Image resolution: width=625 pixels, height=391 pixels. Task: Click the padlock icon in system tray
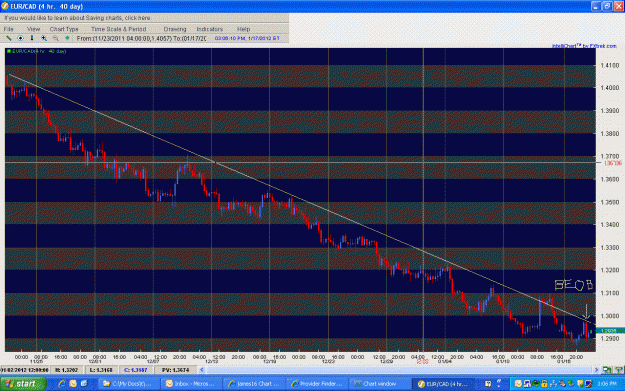544,384
